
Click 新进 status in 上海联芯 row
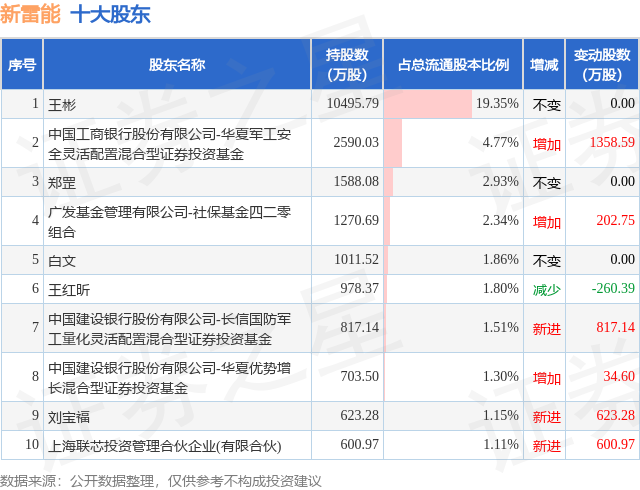click(x=547, y=446)
